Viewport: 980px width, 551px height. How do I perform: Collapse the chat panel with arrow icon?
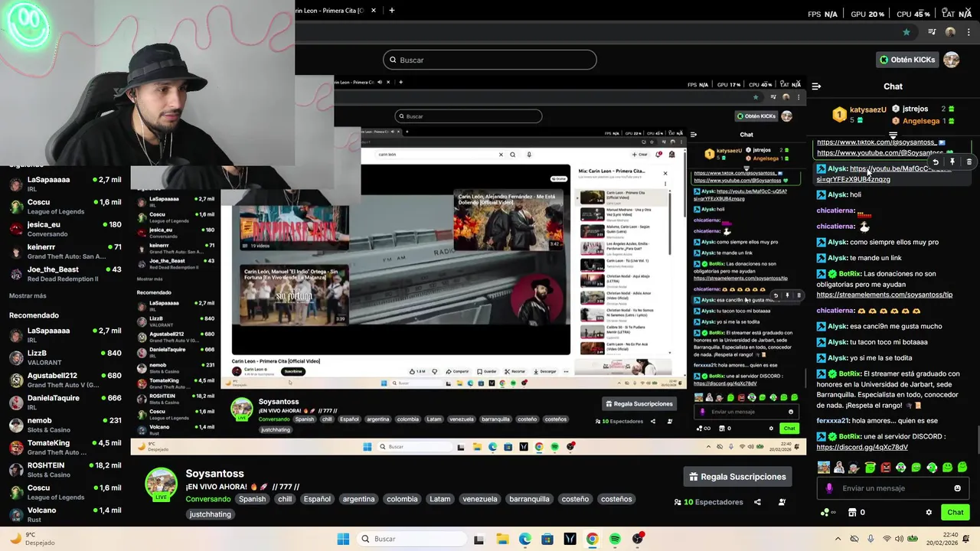click(x=816, y=86)
